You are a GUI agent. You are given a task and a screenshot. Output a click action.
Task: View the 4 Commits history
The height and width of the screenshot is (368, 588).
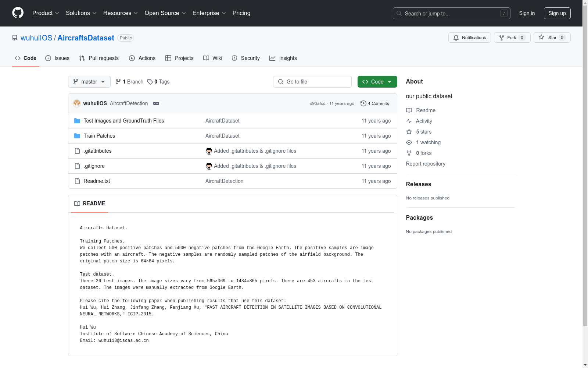(x=374, y=103)
